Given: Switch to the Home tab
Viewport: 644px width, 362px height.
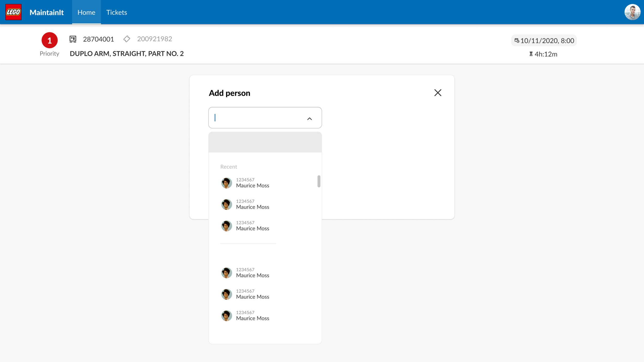Looking at the screenshot, I should 86,12.
